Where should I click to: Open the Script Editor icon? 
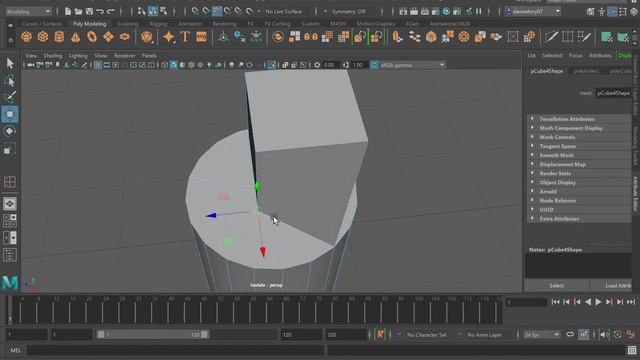(632, 350)
